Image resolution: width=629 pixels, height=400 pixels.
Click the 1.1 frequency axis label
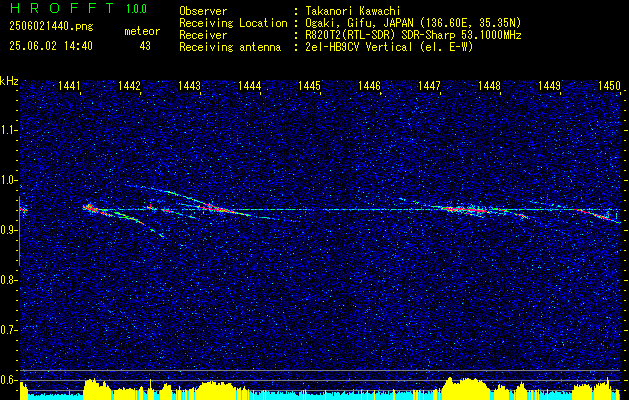[x=8, y=130]
